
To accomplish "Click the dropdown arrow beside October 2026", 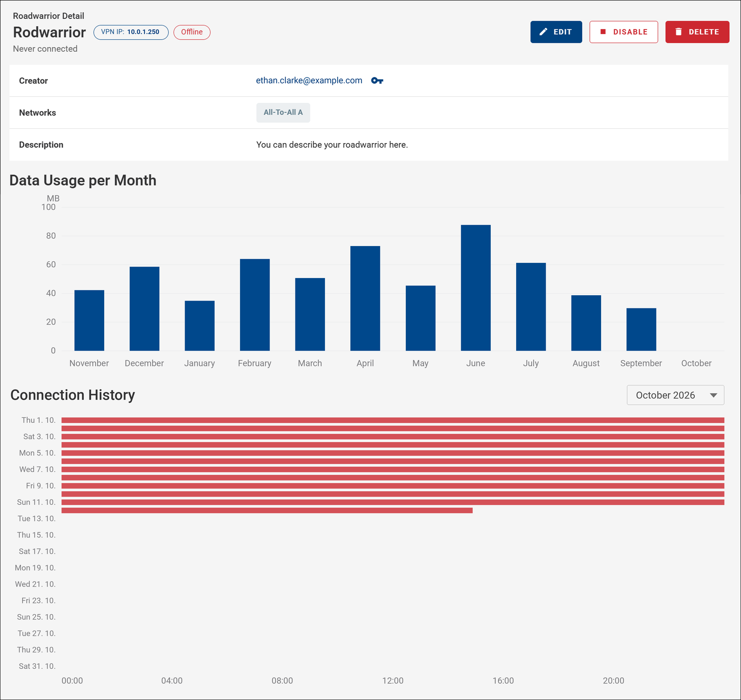I will (714, 395).
